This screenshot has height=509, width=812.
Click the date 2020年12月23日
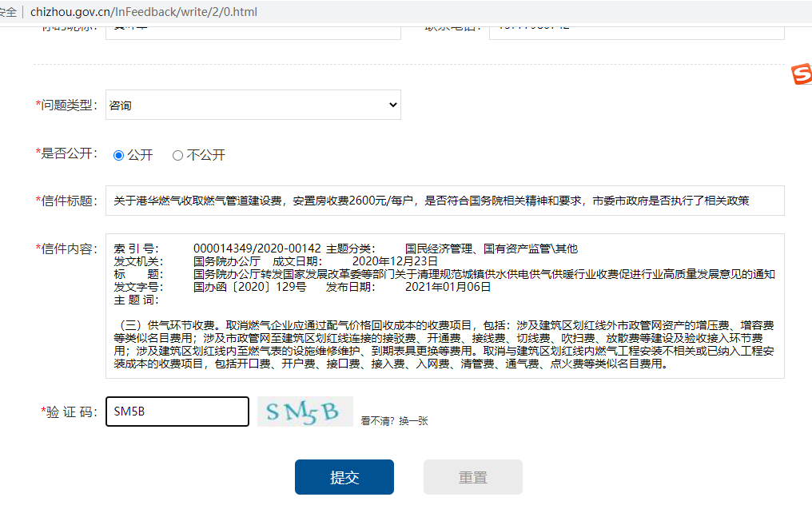[395, 261]
